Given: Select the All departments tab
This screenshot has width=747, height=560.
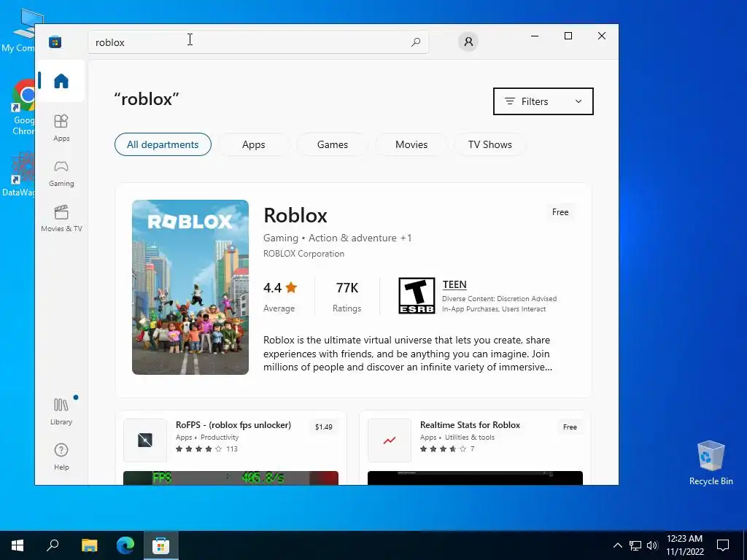Looking at the screenshot, I should coord(163,144).
